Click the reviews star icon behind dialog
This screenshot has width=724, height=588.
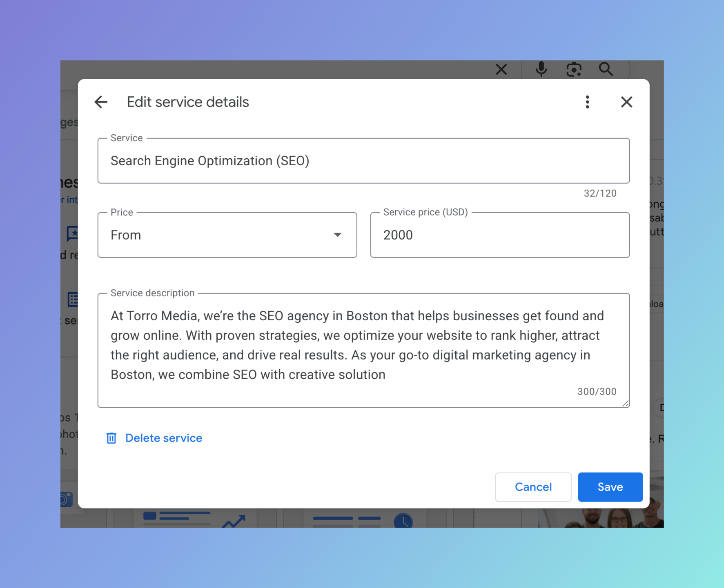click(72, 234)
